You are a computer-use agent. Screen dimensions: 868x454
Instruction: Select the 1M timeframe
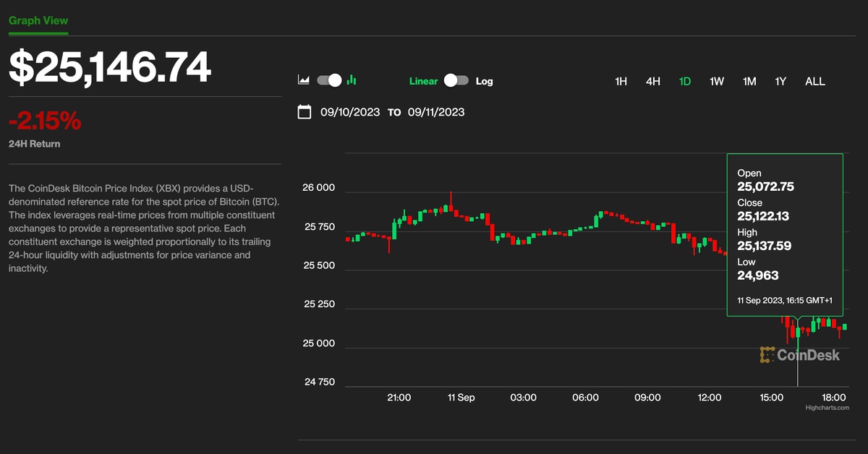[x=749, y=82]
